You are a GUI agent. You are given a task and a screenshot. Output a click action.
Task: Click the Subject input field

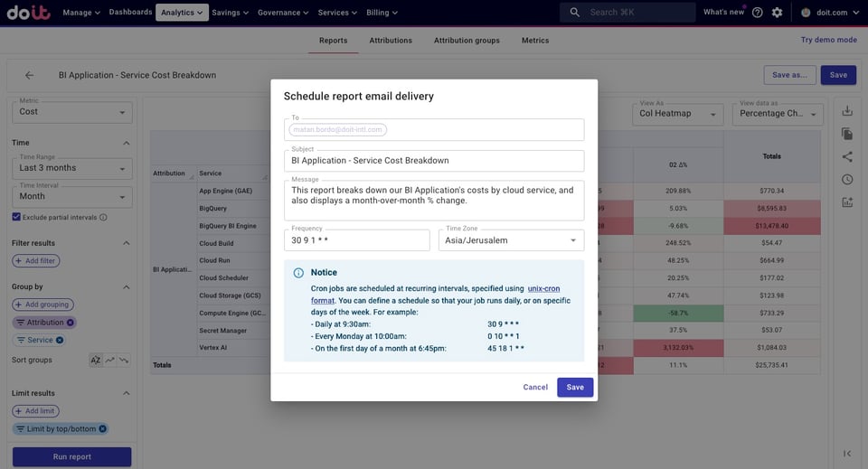click(x=434, y=161)
